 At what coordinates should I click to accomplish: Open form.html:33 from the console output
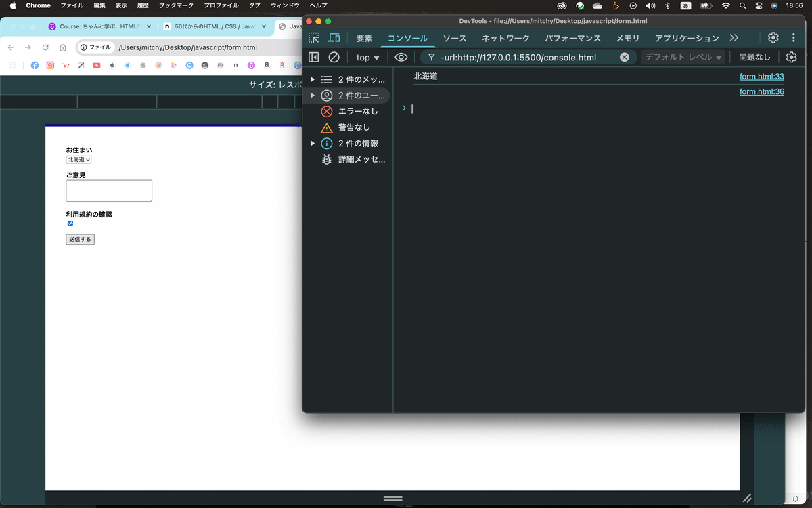pyautogui.click(x=761, y=76)
